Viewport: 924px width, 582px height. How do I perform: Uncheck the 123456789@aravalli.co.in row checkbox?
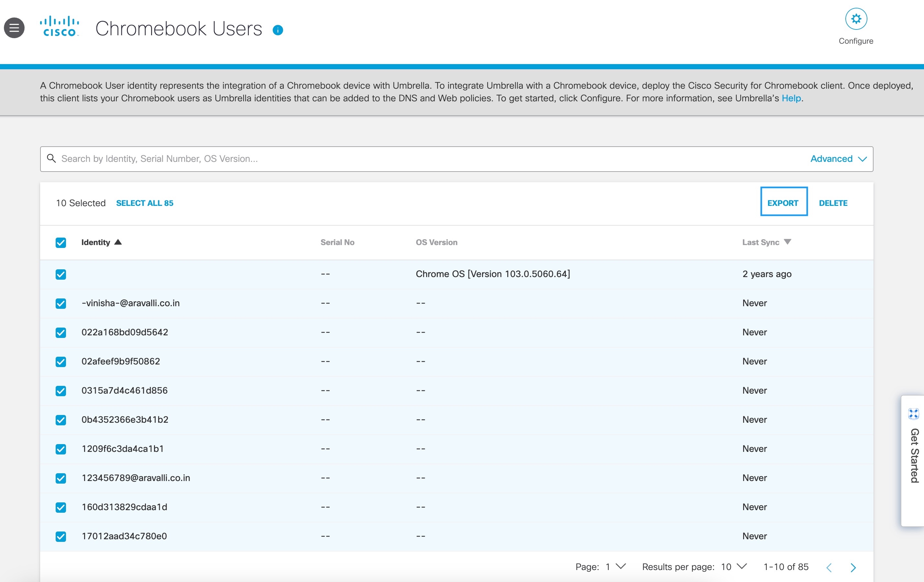click(60, 479)
